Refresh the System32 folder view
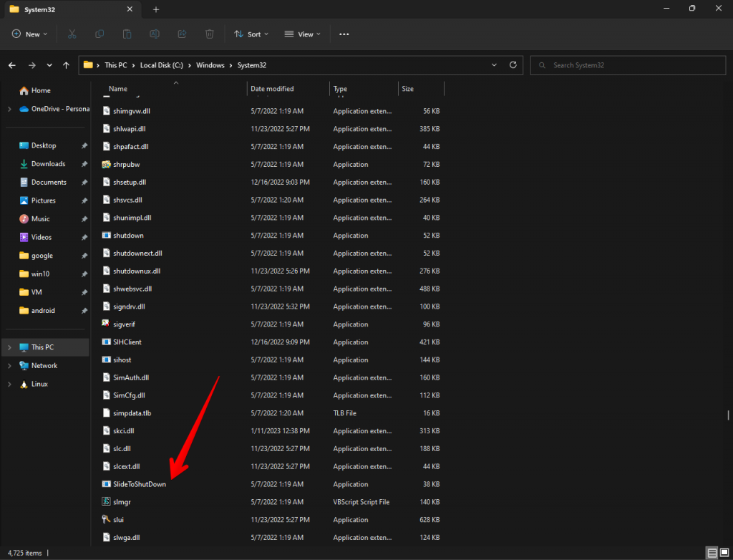Viewport: 733px width, 560px height. coord(513,65)
